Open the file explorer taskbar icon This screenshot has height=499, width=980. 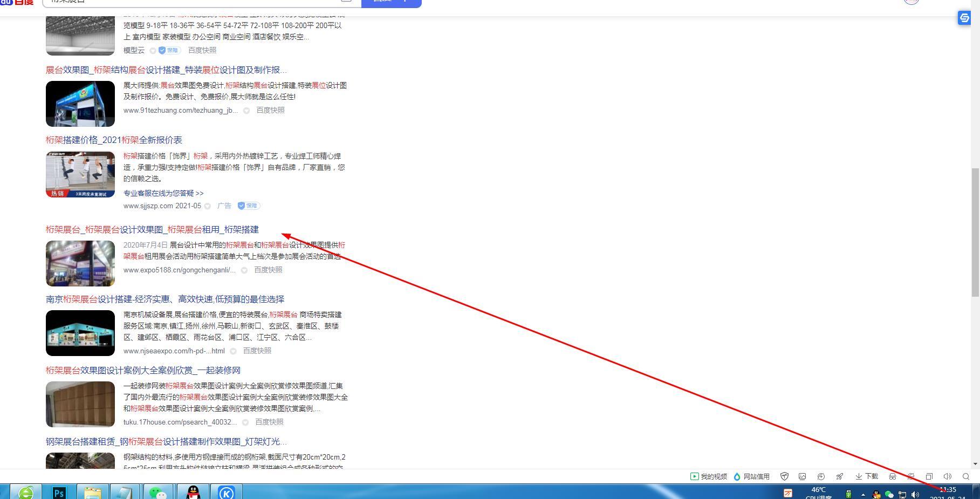pyautogui.click(x=92, y=492)
